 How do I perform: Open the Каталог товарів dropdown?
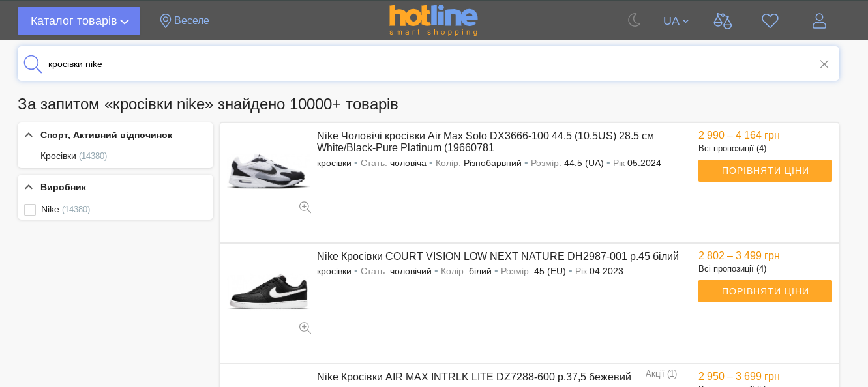[x=79, y=21]
